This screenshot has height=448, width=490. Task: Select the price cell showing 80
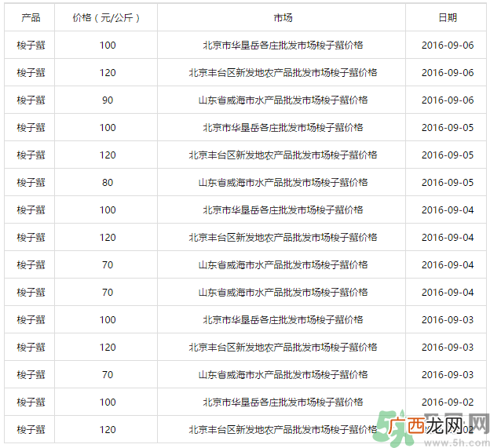108,183
